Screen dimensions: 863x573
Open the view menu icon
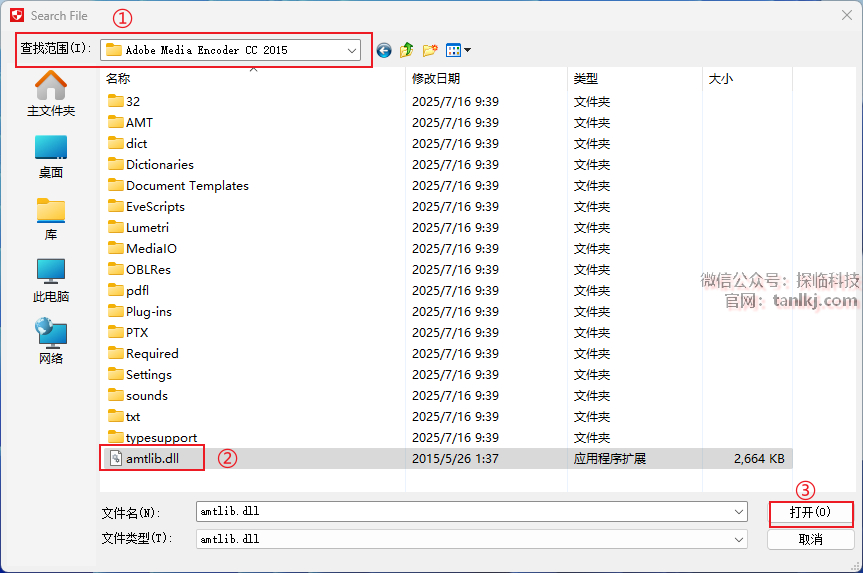tap(453, 51)
